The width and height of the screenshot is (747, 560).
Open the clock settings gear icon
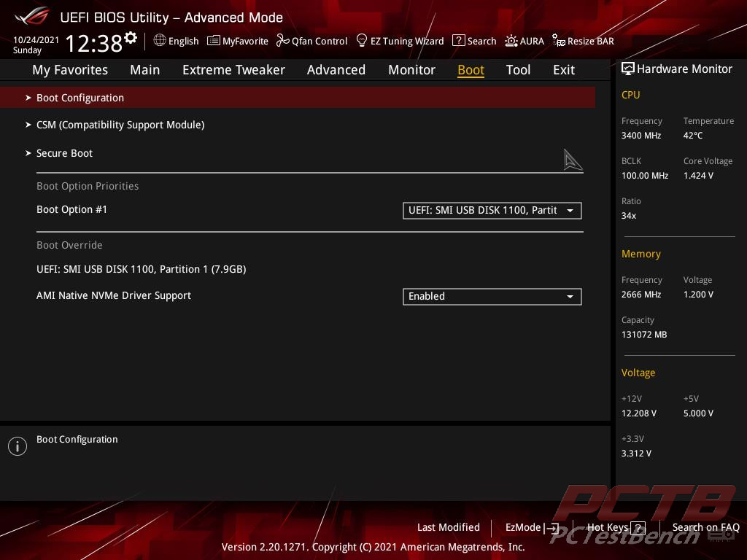coord(131,38)
